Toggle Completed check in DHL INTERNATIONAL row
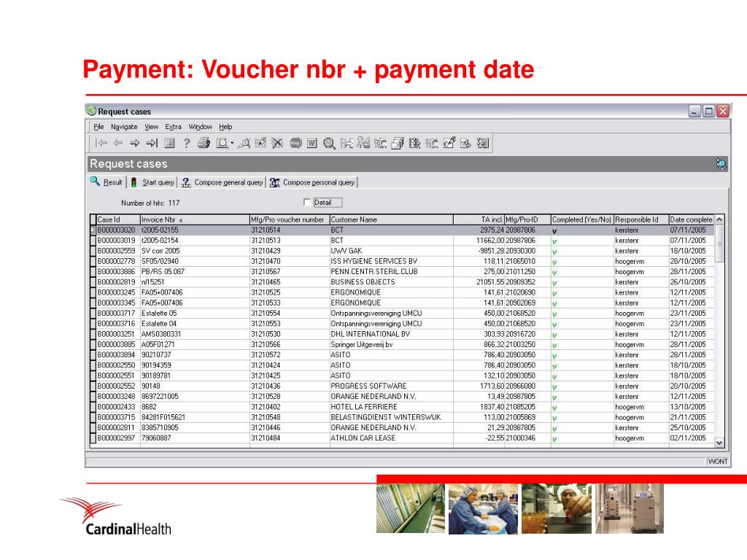 pos(554,335)
